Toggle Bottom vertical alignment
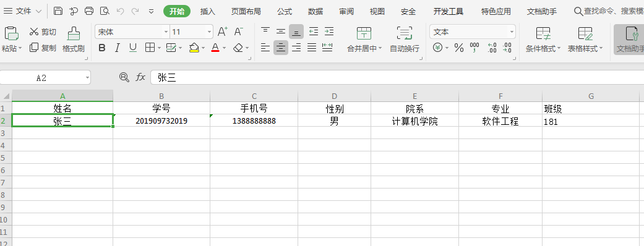 (296, 31)
